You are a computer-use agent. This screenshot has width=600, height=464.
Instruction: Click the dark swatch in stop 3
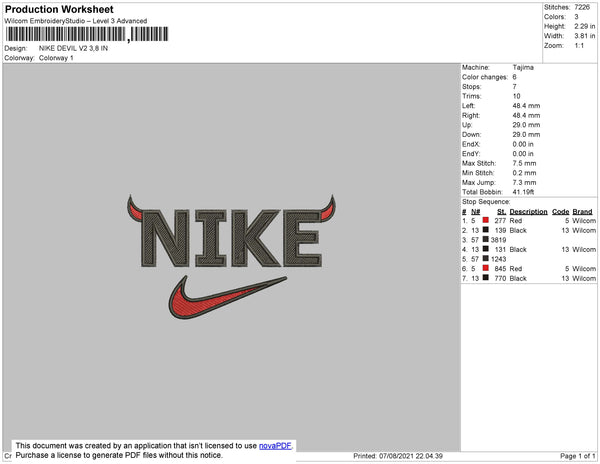(x=486, y=239)
